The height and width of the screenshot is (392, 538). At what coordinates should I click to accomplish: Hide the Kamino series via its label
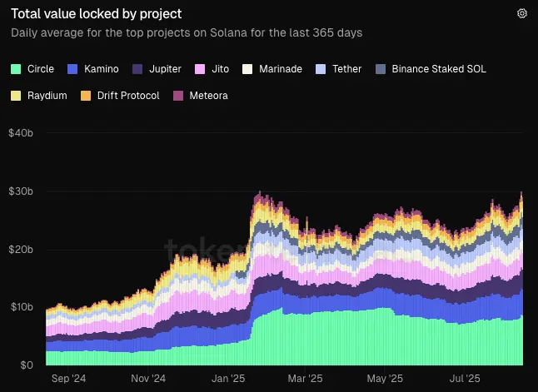pos(102,69)
